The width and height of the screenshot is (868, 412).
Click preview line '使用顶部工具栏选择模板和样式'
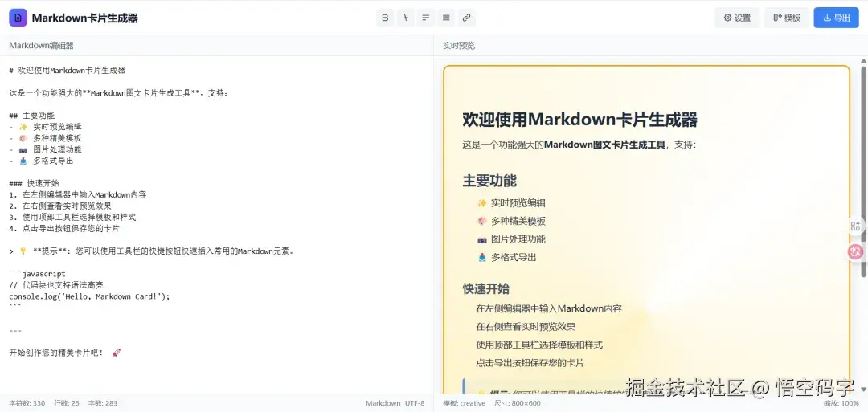click(539, 345)
